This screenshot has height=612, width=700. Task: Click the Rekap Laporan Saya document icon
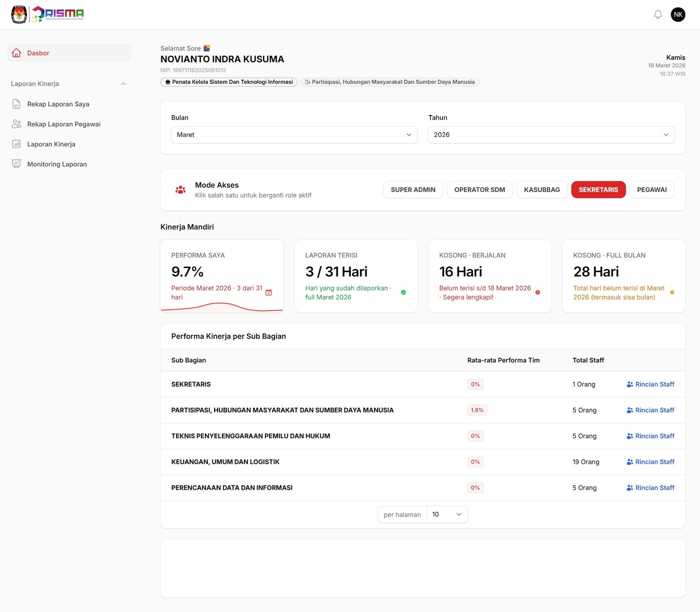point(16,104)
